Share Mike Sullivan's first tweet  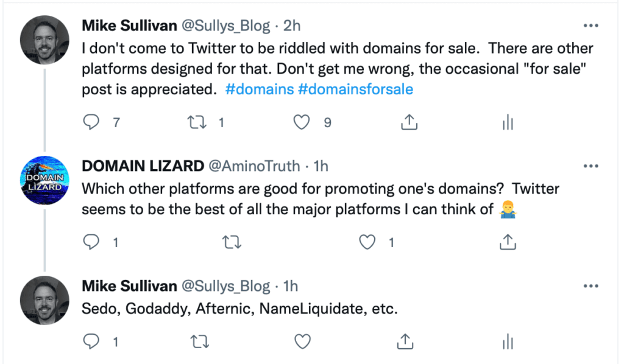(x=408, y=122)
